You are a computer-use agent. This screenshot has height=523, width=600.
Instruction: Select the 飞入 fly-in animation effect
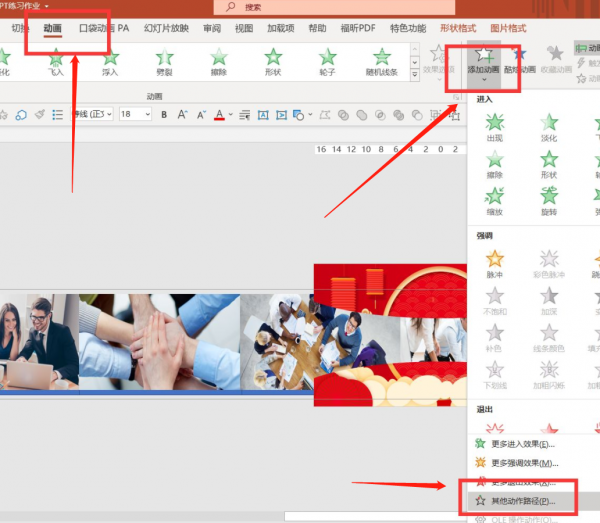tap(56, 62)
